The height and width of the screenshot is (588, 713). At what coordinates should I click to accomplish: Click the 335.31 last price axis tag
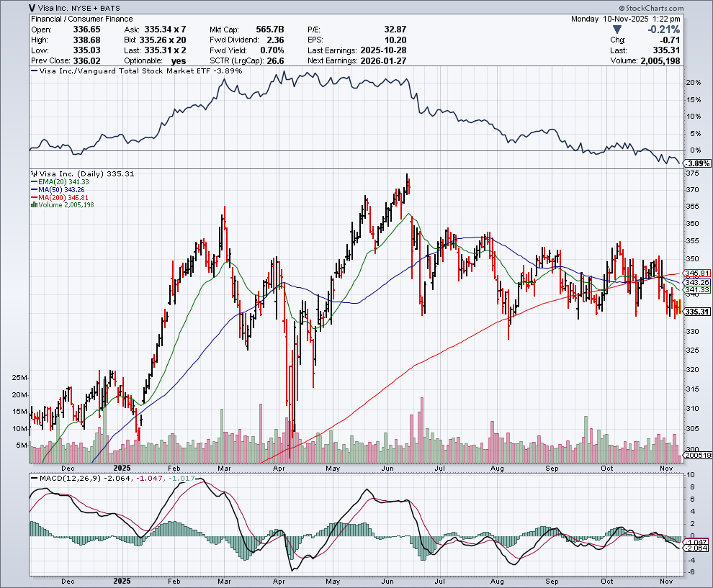pyautogui.click(x=696, y=312)
